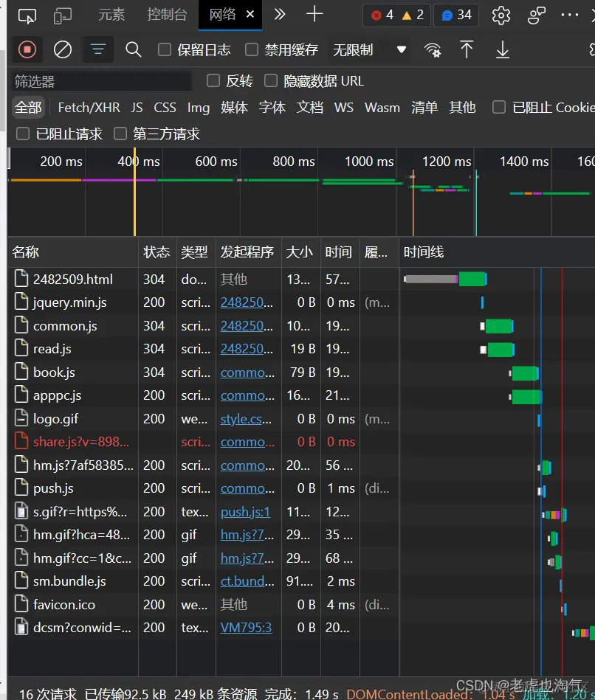Filter by JS requests
Screen dimensions: 595x700
(x=137, y=108)
